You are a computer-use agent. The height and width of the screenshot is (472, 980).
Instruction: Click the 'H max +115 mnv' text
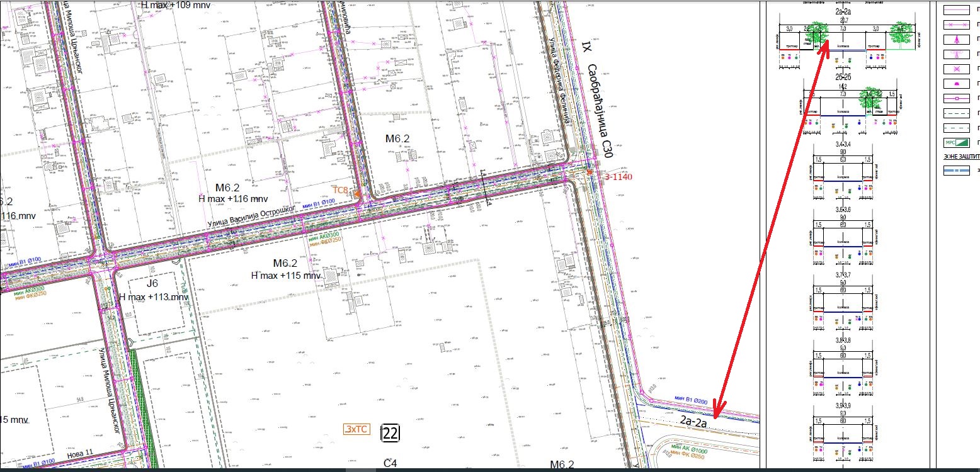286,275
